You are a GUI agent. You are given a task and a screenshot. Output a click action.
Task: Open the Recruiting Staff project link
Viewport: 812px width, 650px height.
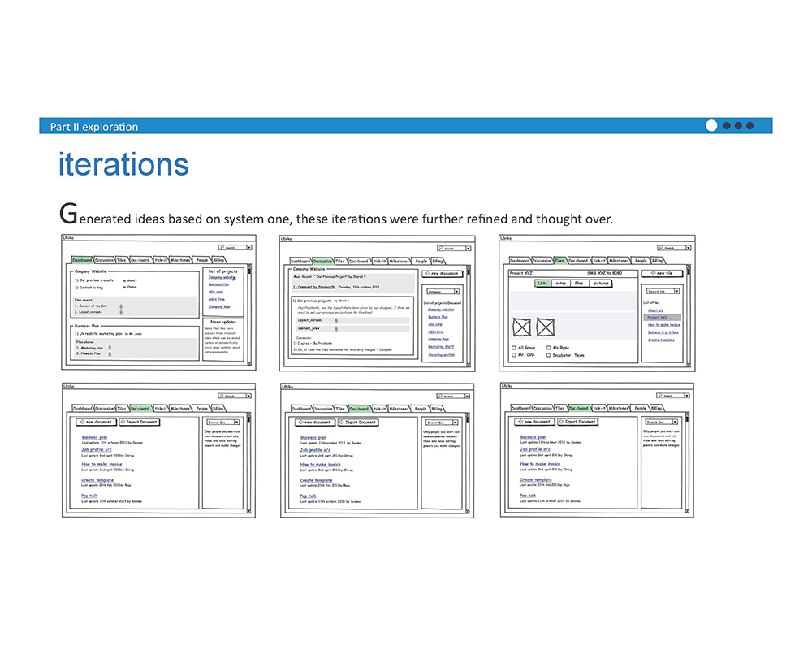441,347
